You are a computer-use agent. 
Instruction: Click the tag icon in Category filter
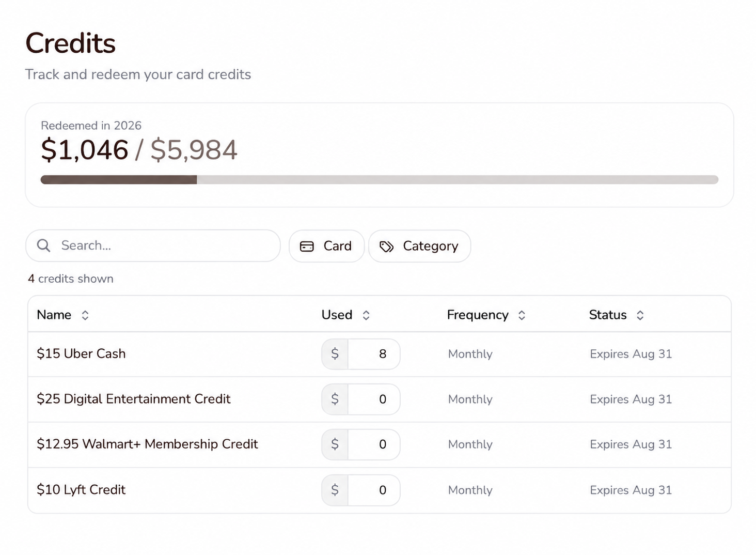386,246
